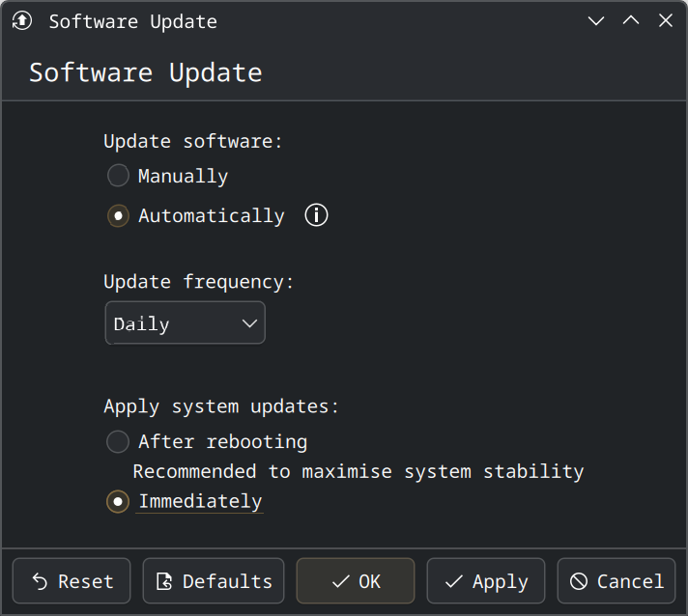Click the Software Update titlebar app icon
This screenshot has height=616, width=688.
tap(22, 20)
